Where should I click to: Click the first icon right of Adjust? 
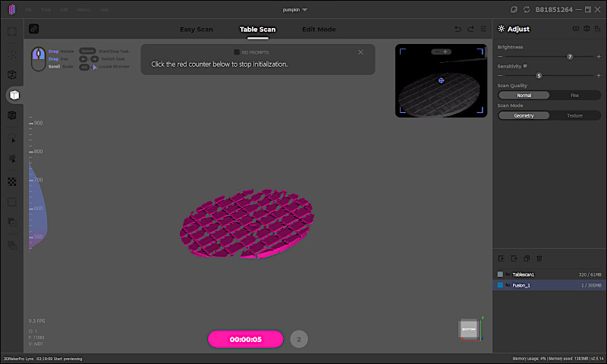click(x=576, y=29)
